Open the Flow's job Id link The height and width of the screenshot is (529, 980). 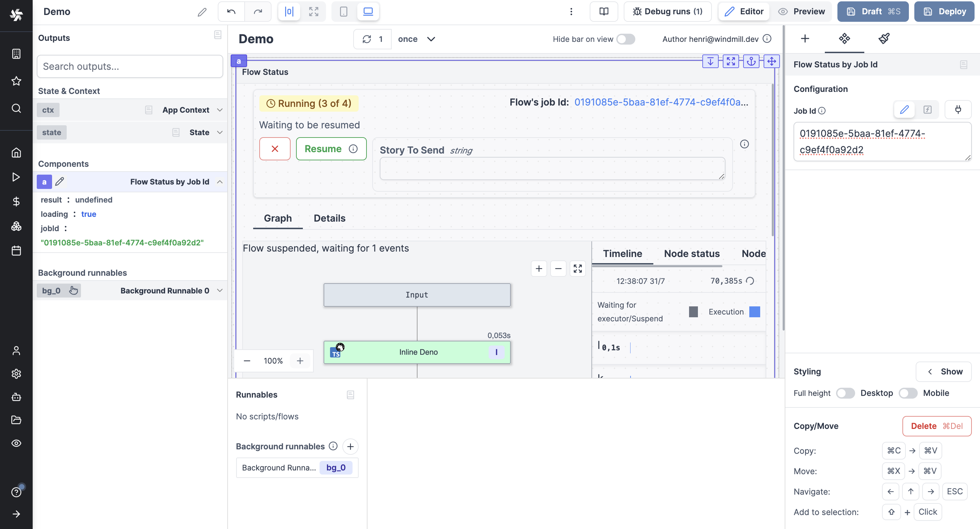click(661, 102)
